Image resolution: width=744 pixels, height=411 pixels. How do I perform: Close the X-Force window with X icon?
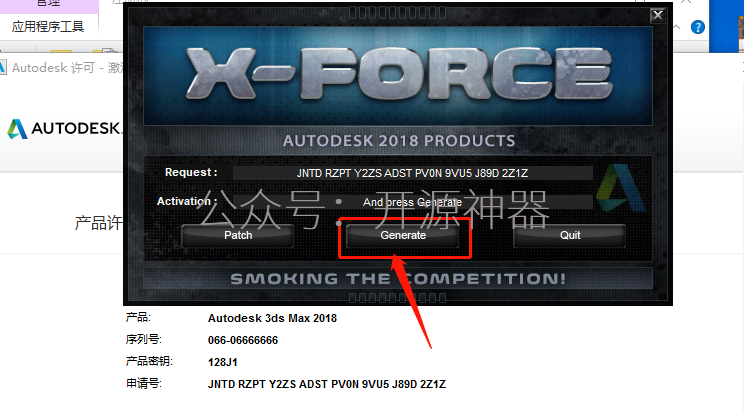point(658,15)
